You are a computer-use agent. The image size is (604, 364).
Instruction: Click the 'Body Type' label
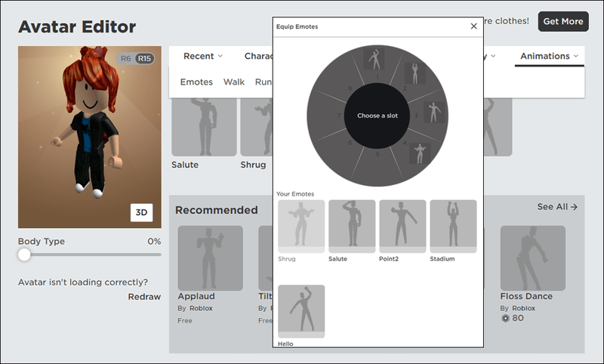point(42,242)
